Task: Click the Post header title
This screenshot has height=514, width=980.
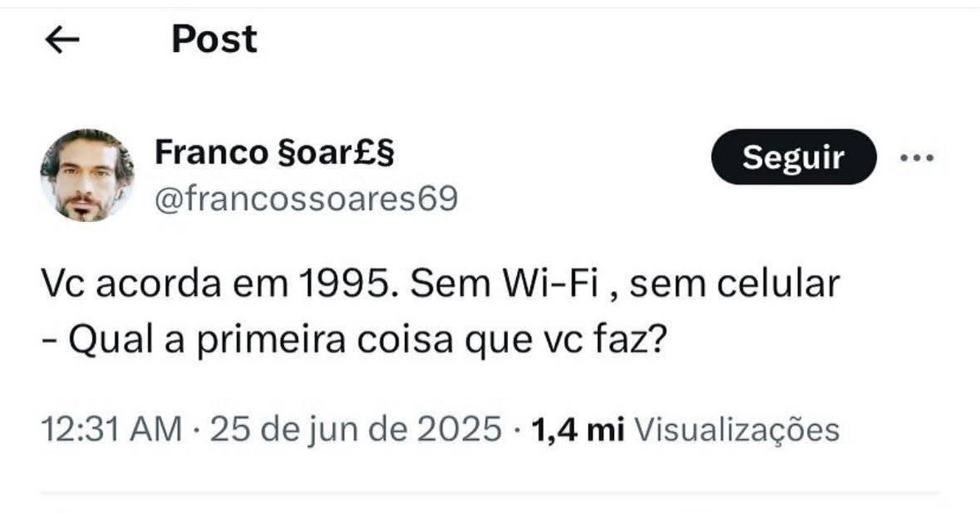Action: point(214,39)
